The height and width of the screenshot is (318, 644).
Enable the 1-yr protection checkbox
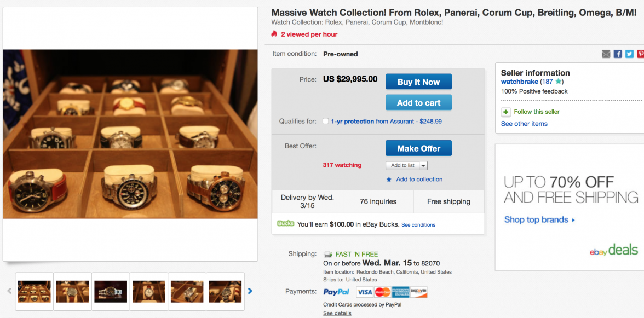326,122
